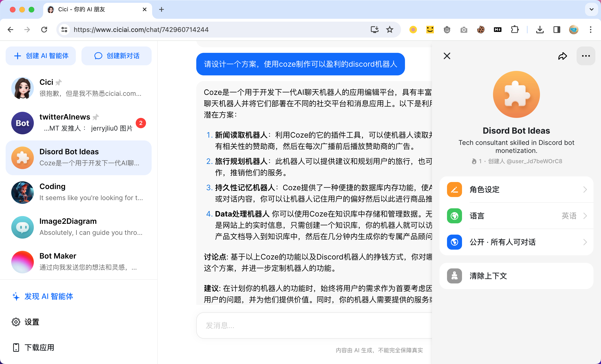Click 清除上下文 clear context
The height and width of the screenshot is (364, 601).
point(516,276)
